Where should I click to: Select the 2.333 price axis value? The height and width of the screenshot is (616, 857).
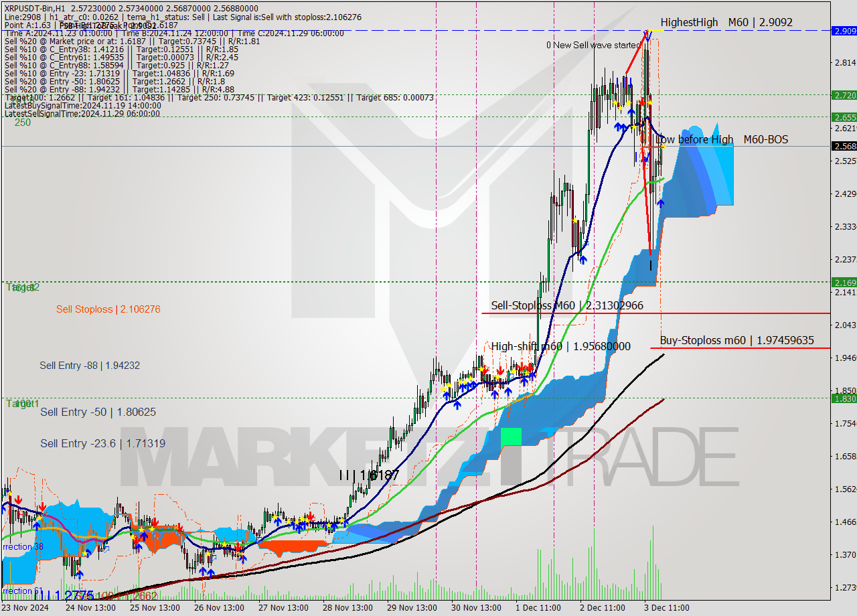click(x=845, y=226)
